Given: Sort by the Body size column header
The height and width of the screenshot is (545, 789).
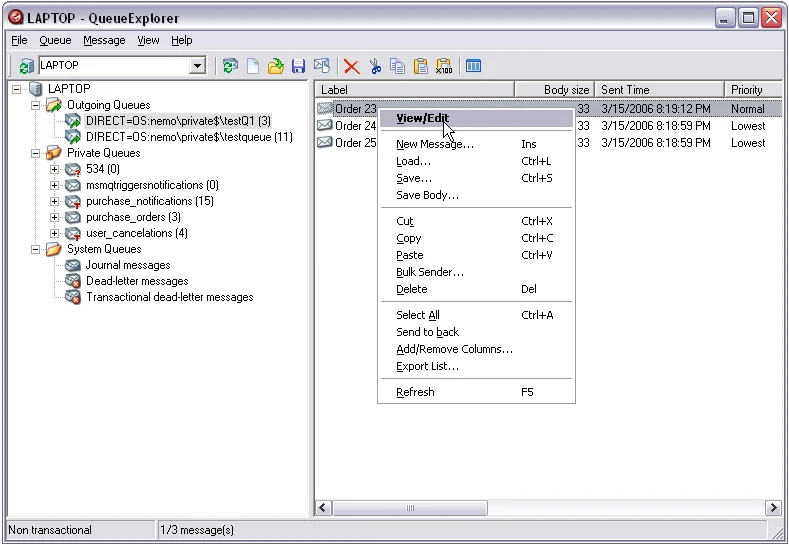Looking at the screenshot, I should [x=554, y=90].
